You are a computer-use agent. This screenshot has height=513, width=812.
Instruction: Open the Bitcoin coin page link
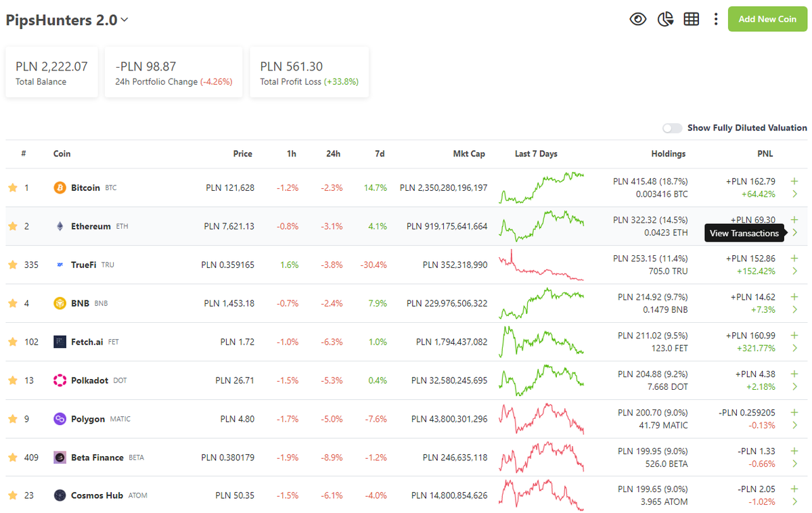(x=85, y=187)
